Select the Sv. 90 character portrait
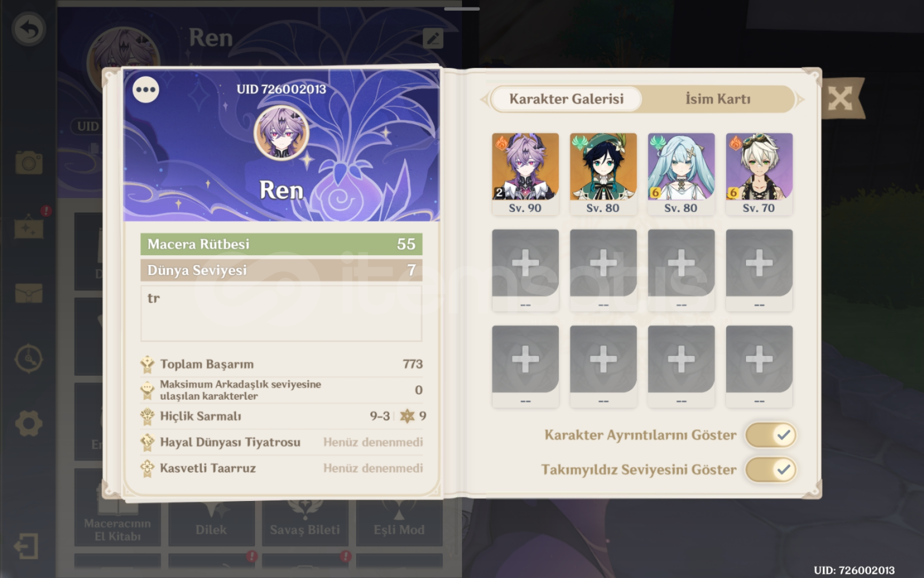Screen dimensions: 924x578 point(525,174)
